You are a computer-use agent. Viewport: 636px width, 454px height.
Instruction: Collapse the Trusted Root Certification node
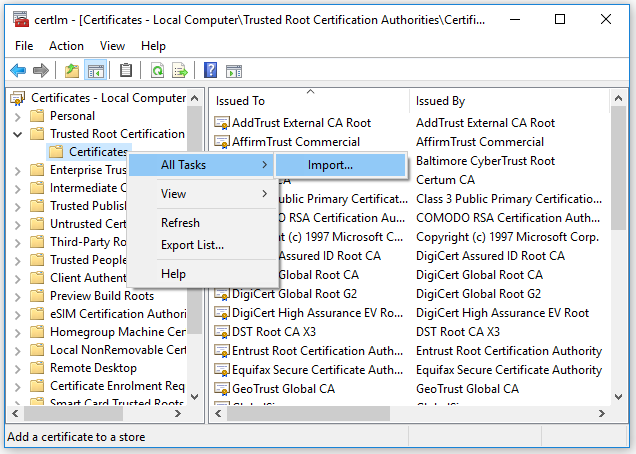[18, 134]
